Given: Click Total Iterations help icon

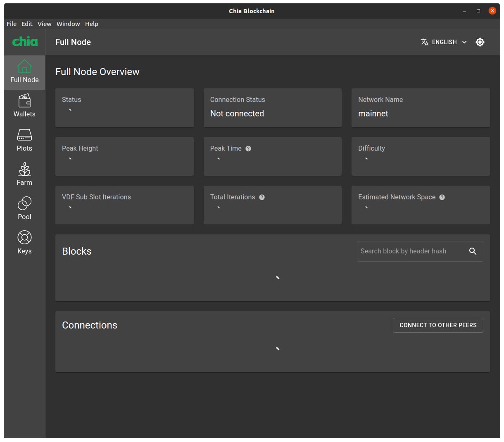Looking at the screenshot, I should pyautogui.click(x=262, y=197).
